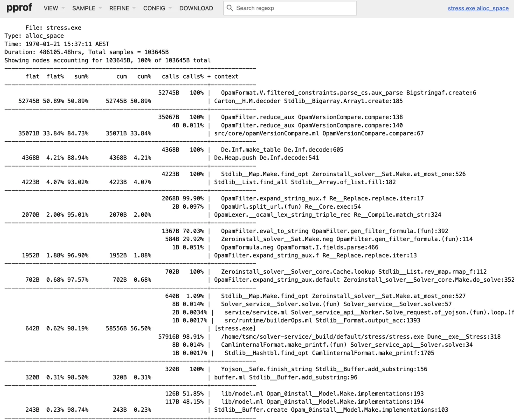Image resolution: width=514 pixels, height=420 pixels.
Task: Click the search magnifier icon
Action: (230, 8)
